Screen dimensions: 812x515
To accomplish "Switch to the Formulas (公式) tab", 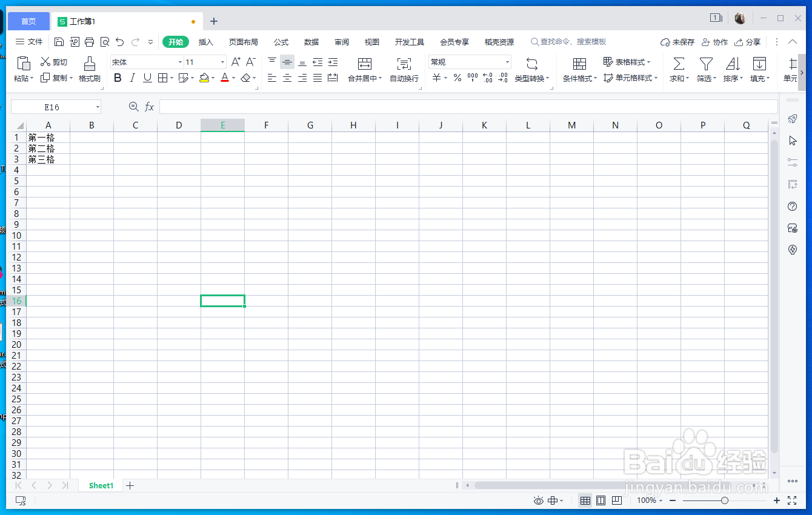I will click(x=281, y=42).
